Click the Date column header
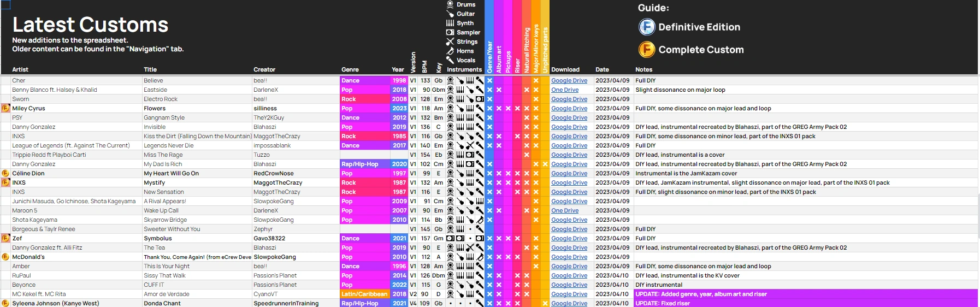 pos(602,69)
